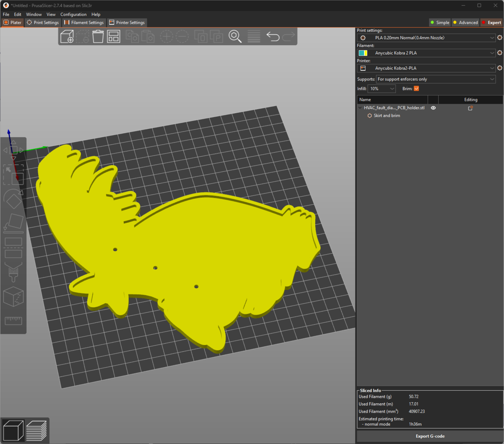Expand the Supports dropdown
The width and height of the screenshot is (504, 444).
coord(435,79)
